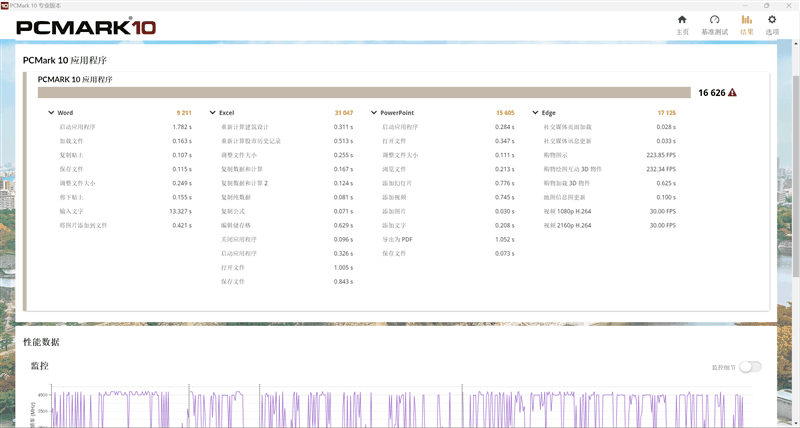
Task: Maximize or restore the PCMark window
Action: coord(767,5)
